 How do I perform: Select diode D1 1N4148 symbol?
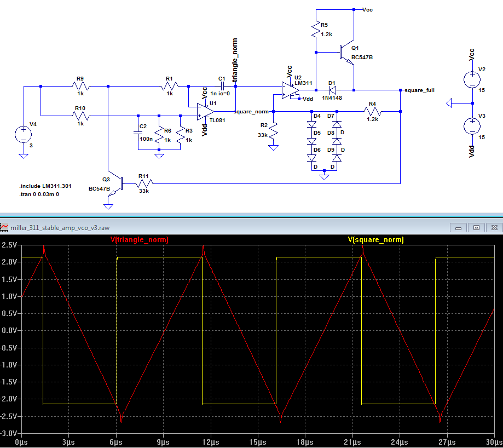332,90
